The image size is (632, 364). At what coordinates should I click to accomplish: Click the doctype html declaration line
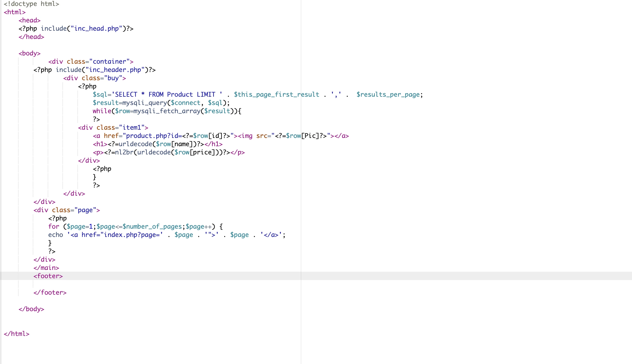point(31,4)
